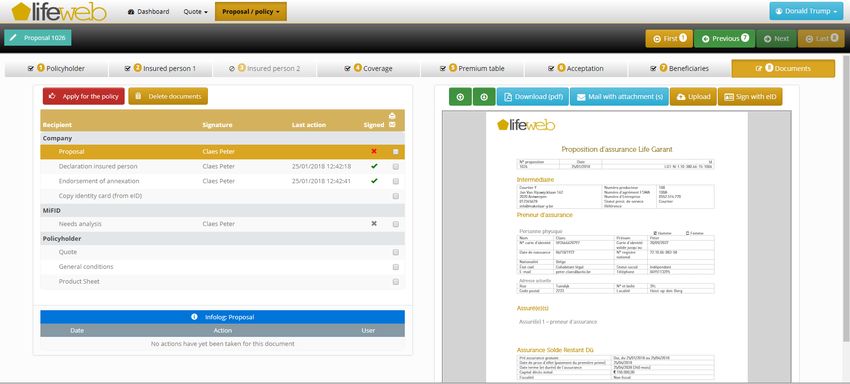Select the Product Sheet row
Image resolution: width=850 pixels, height=384 pixels.
click(x=222, y=281)
